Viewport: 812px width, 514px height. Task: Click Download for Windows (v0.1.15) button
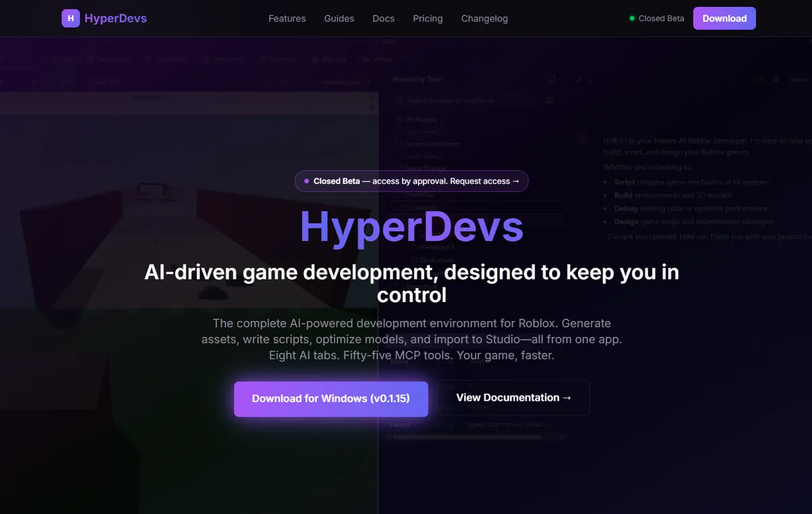coord(331,398)
